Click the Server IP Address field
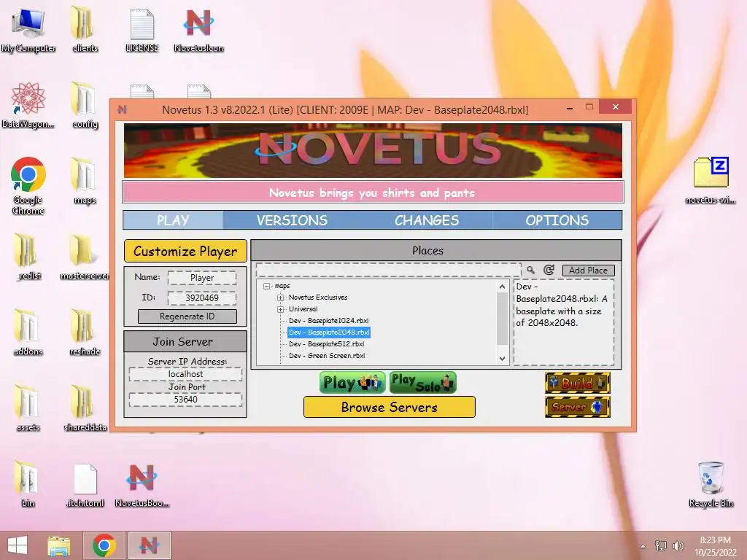Viewport: 747px width, 560px height. click(185, 374)
